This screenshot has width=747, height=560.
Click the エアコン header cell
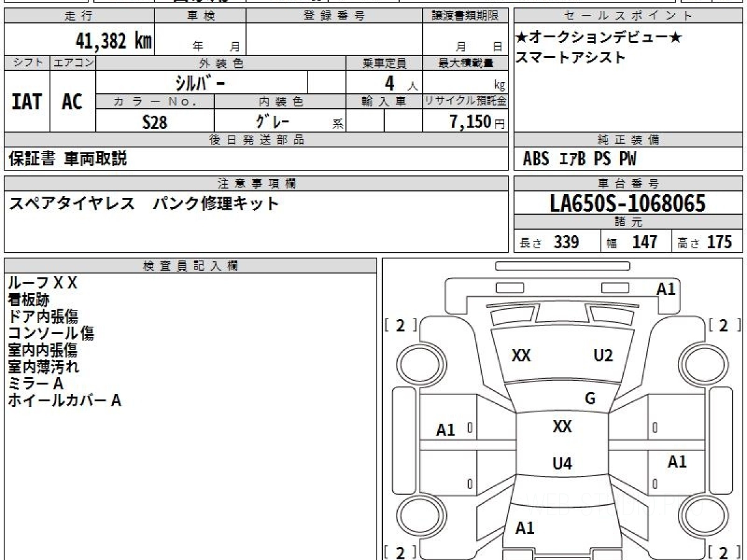click(73, 63)
